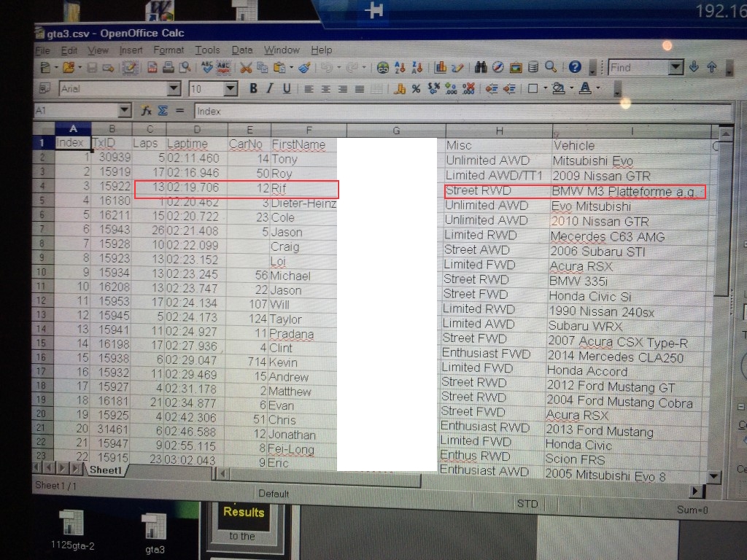Toggle Bold formatting
Viewport: 747px width, 560px height.
(253, 88)
